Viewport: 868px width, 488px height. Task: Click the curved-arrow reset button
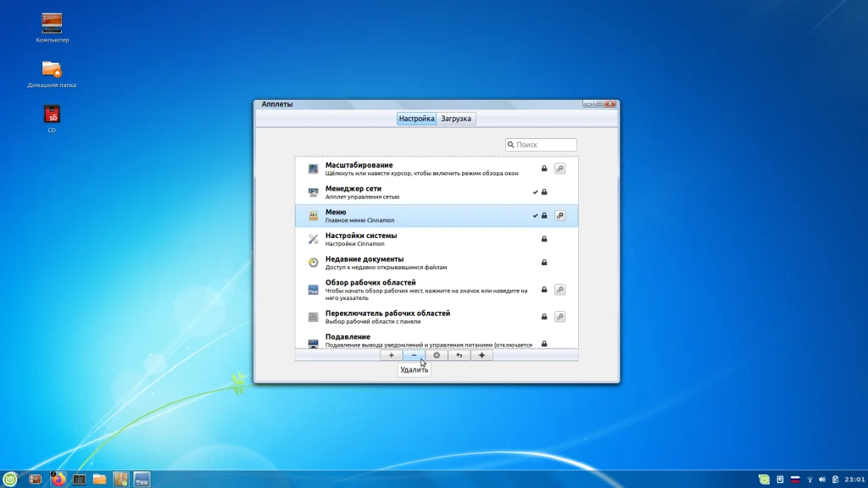tap(459, 356)
